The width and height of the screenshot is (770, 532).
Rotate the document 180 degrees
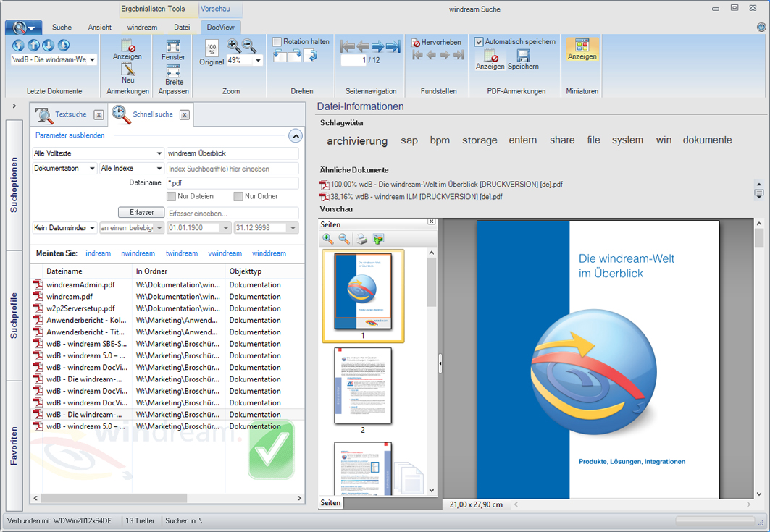(x=310, y=56)
